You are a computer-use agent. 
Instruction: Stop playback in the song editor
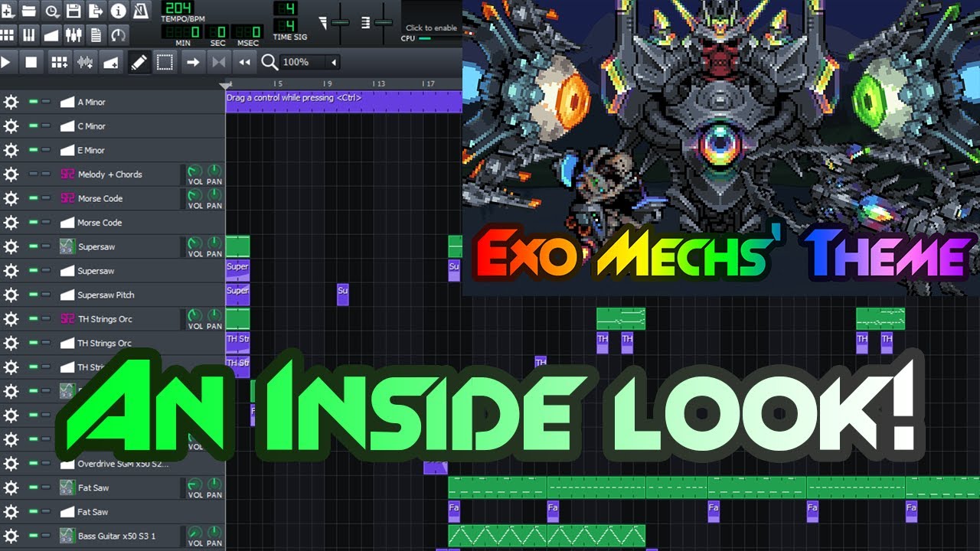coord(31,62)
